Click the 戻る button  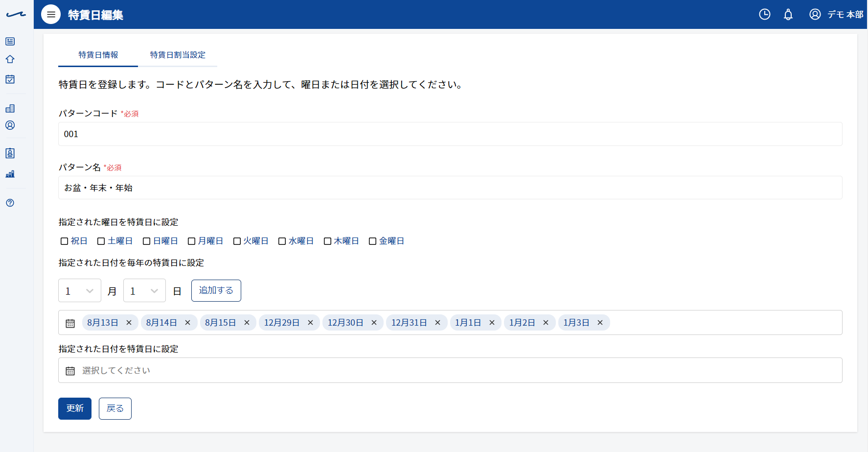tap(115, 408)
